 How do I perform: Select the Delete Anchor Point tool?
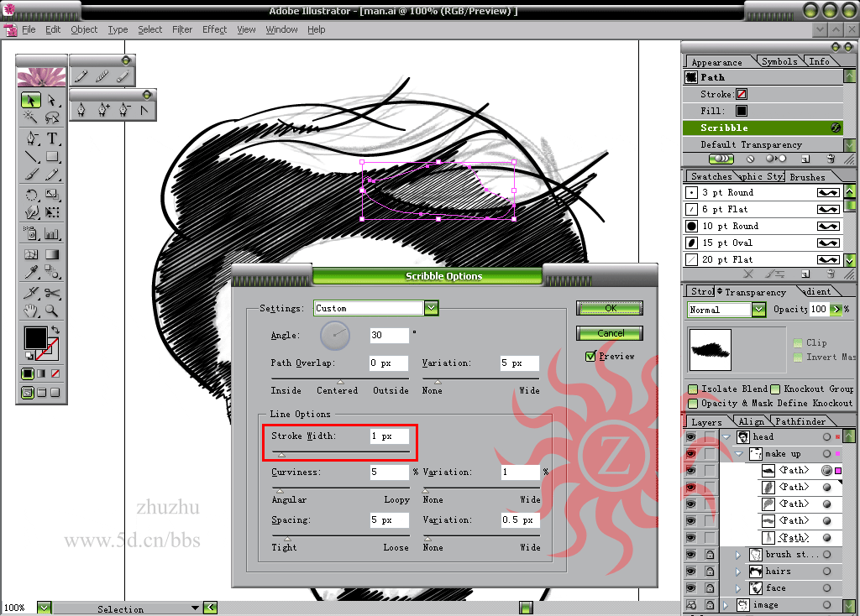124,110
